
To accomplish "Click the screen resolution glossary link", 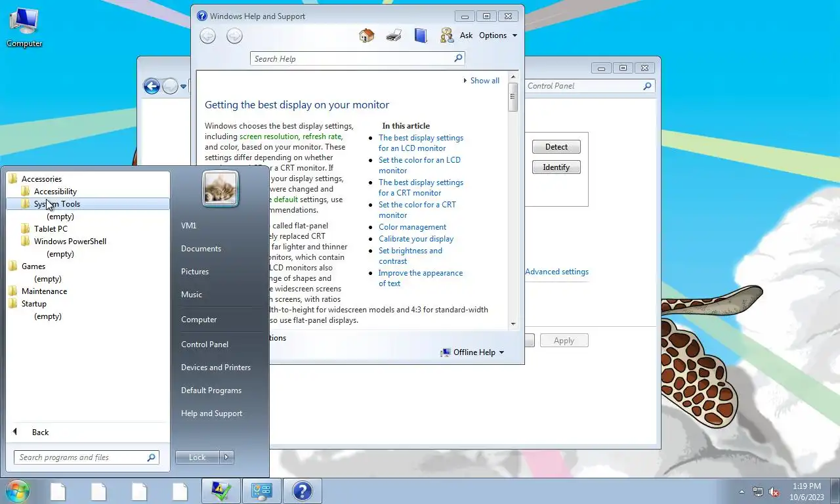I will [268, 136].
